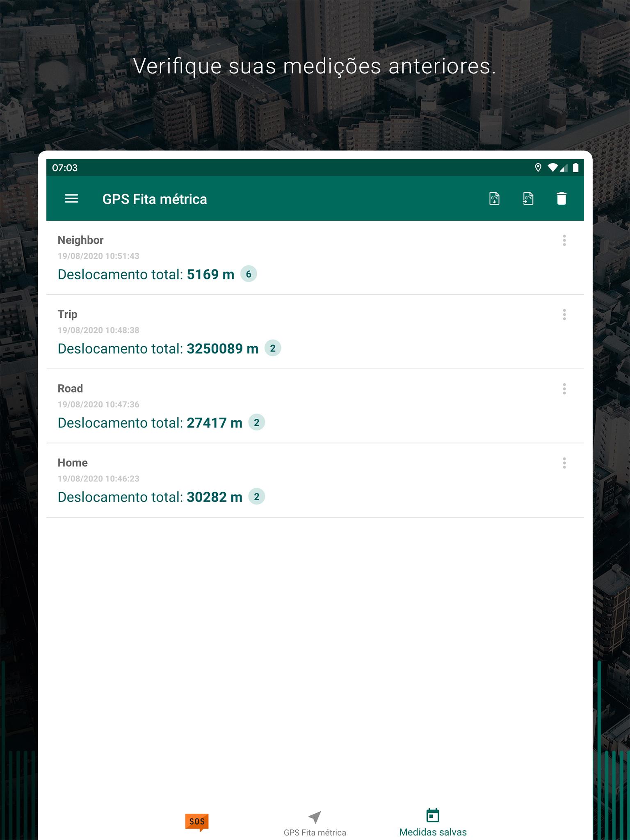
Task: Click the 6 points badge on Neighbor
Action: click(249, 274)
